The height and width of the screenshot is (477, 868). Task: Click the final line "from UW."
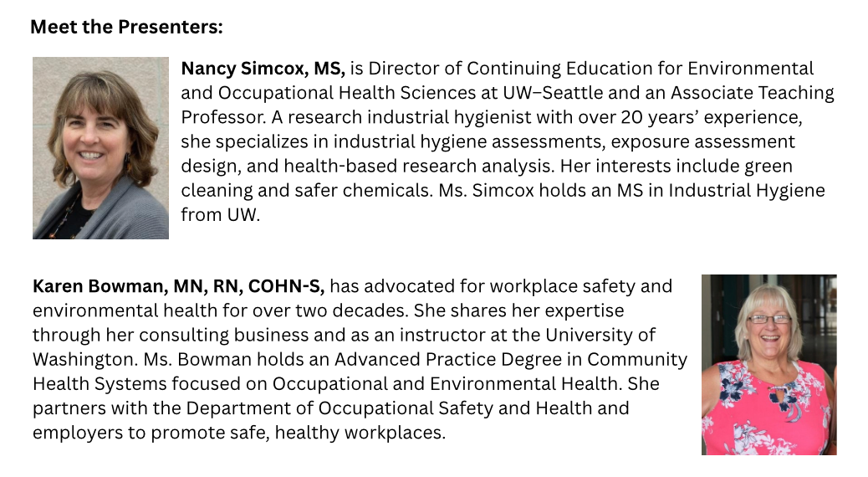pos(221,214)
